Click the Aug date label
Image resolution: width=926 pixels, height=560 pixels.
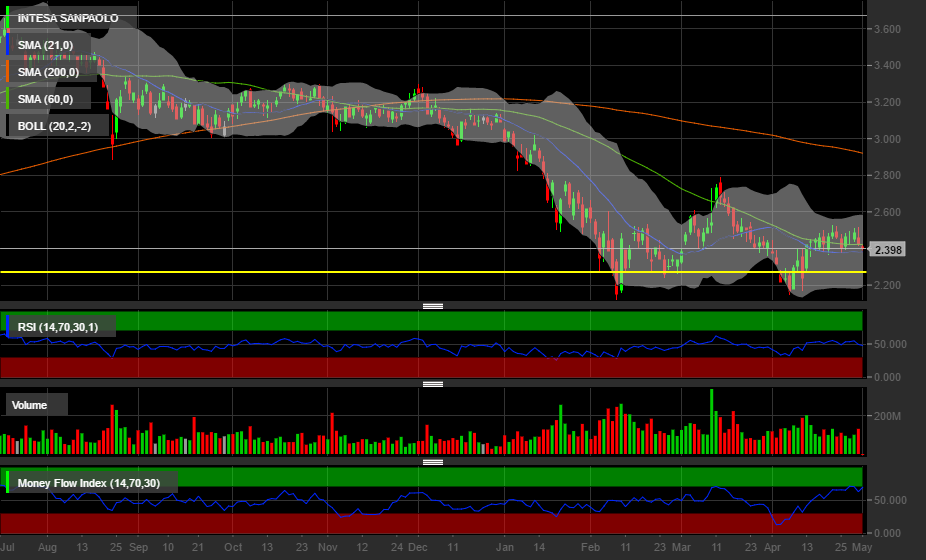click(47, 548)
